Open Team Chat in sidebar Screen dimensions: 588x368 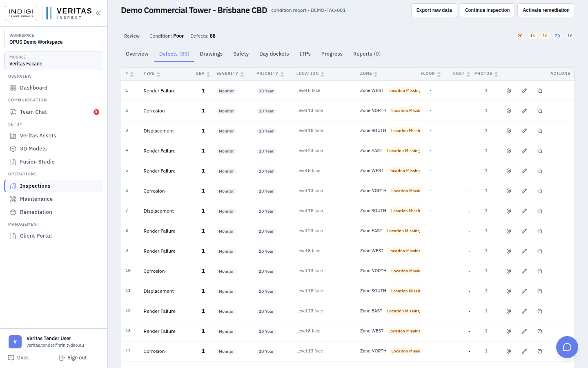click(x=53, y=112)
